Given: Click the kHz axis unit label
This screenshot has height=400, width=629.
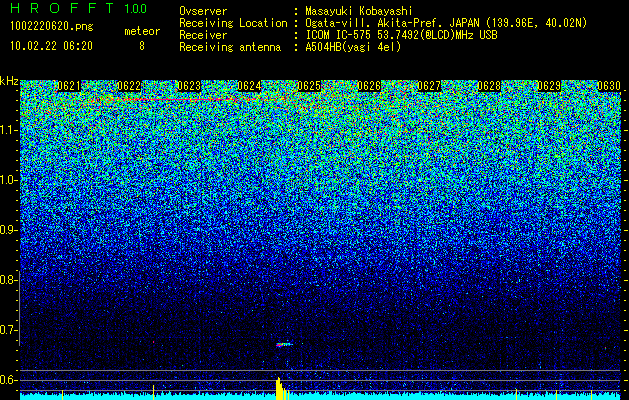Looking at the screenshot, I should pyautogui.click(x=9, y=81).
